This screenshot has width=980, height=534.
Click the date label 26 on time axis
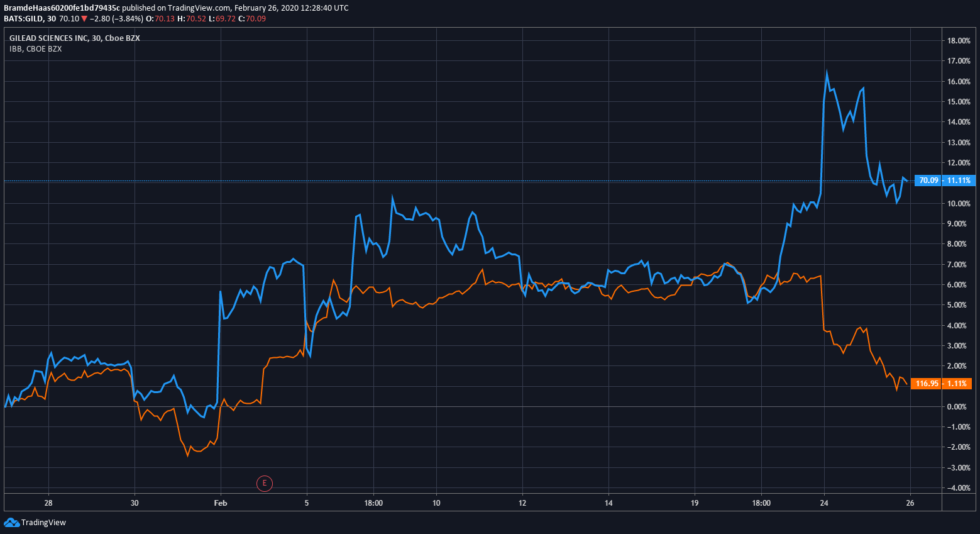click(x=910, y=503)
